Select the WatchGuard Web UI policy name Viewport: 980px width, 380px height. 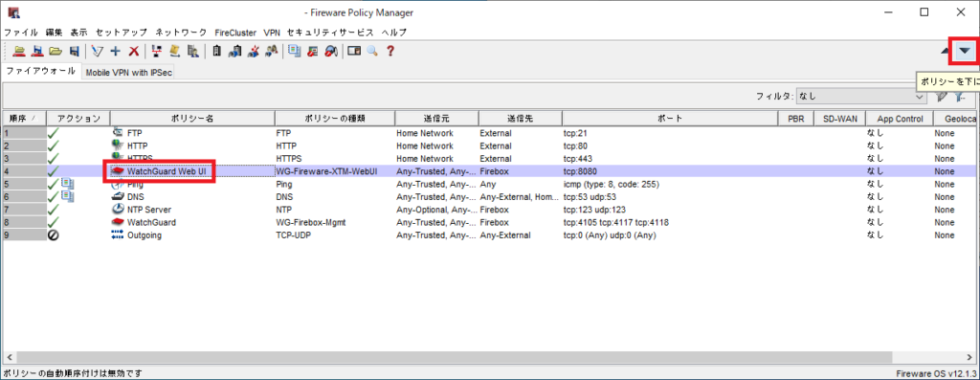[167, 170]
